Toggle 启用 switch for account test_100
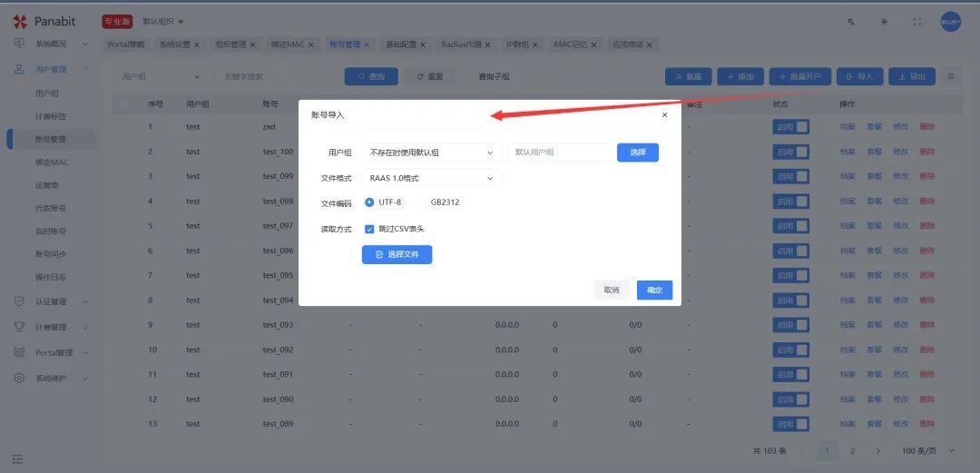 coord(790,152)
